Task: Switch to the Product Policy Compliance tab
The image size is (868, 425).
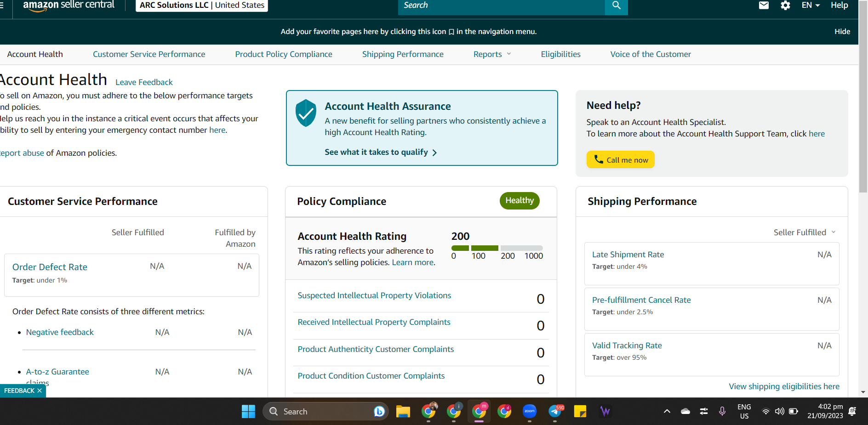Action: (x=284, y=54)
